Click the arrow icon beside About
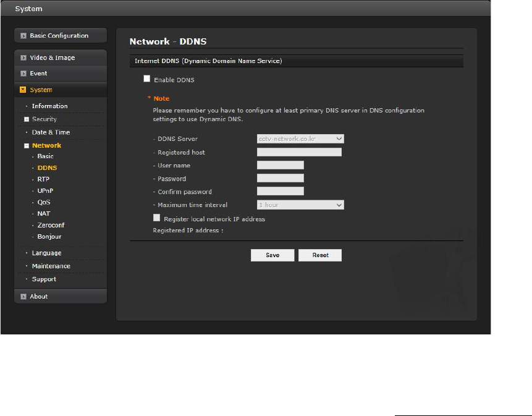 23,297
